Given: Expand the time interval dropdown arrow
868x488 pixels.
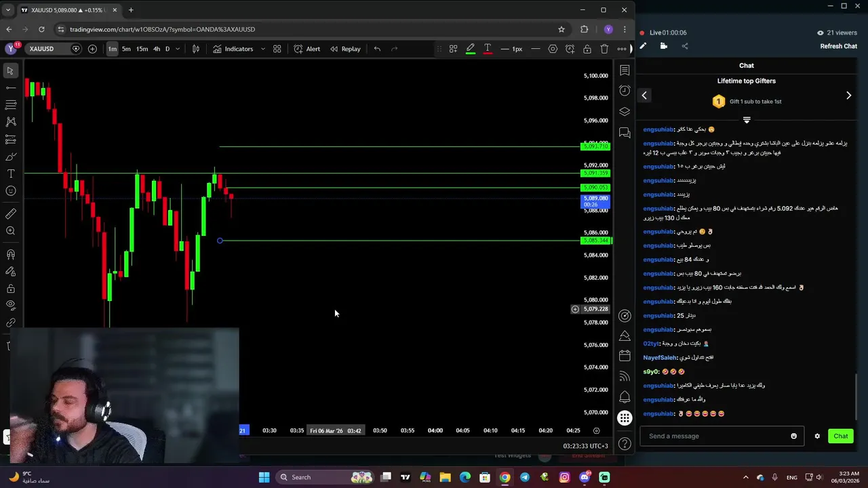Looking at the screenshot, I should tap(178, 49).
